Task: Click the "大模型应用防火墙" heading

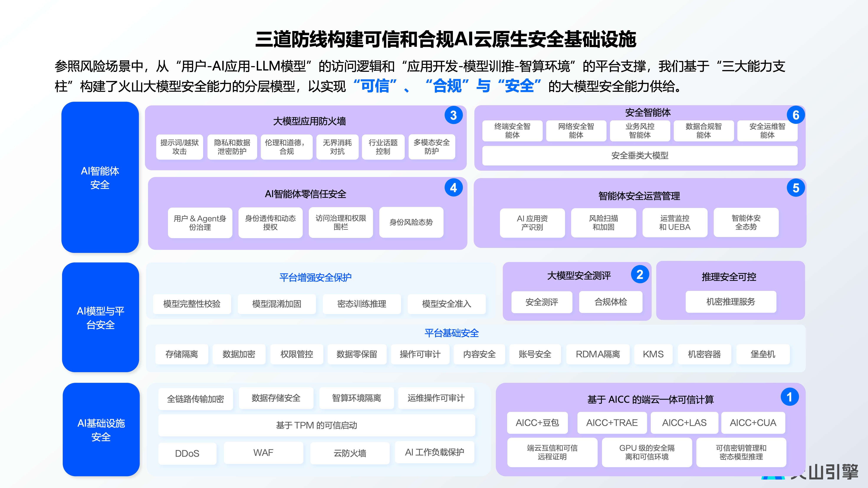Action: tap(309, 121)
